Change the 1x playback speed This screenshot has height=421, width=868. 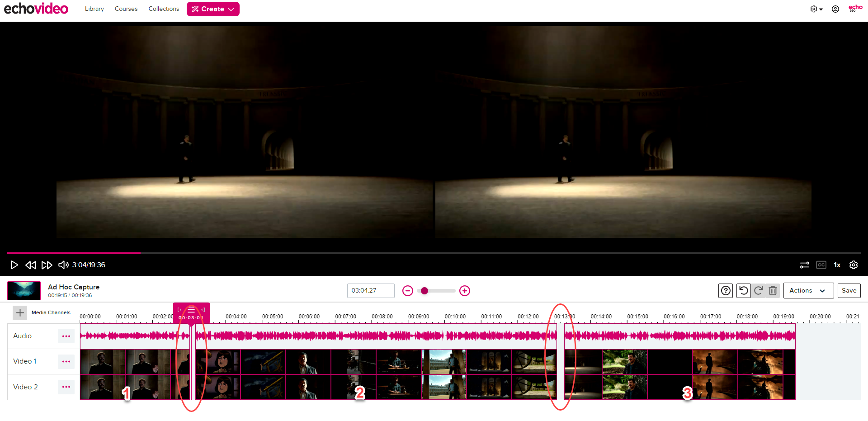pos(837,265)
